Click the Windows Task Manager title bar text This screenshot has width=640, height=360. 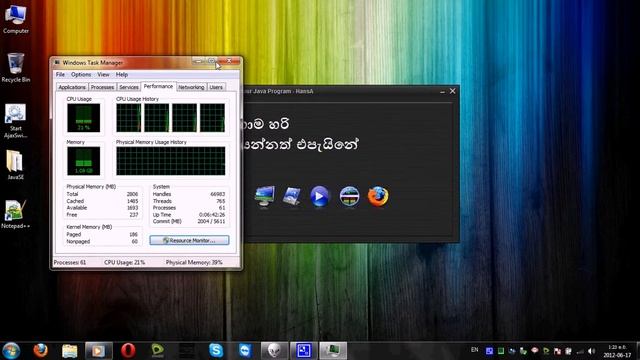coord(93,63)
